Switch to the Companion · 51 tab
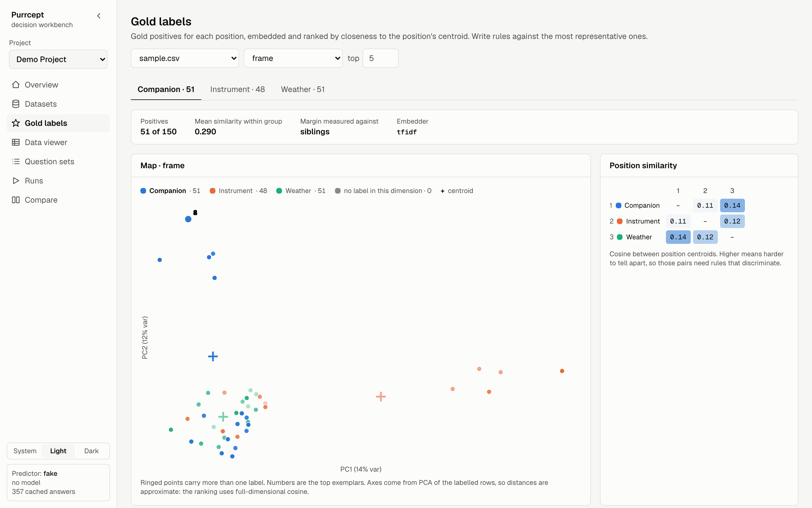 click(x=166, y=89)
